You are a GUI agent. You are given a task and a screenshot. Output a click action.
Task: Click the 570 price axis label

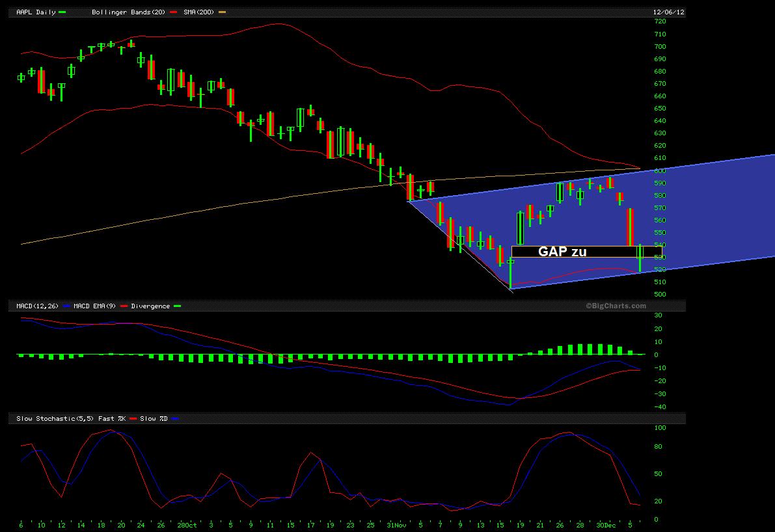[660, 208]
